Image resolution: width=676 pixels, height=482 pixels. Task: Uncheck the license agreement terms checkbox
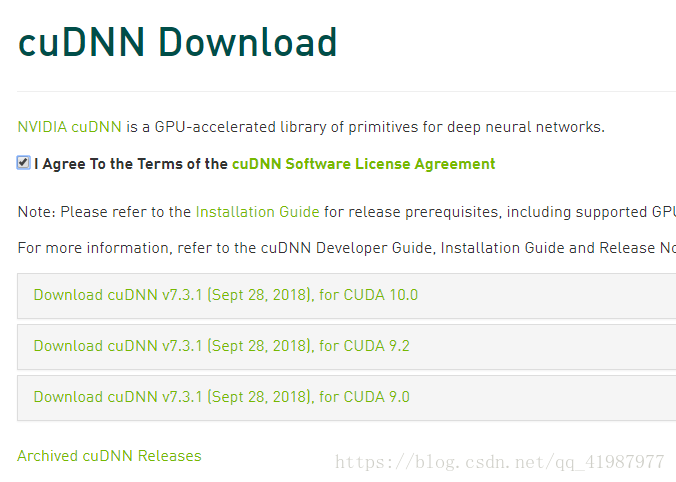[x=23, y=163]
